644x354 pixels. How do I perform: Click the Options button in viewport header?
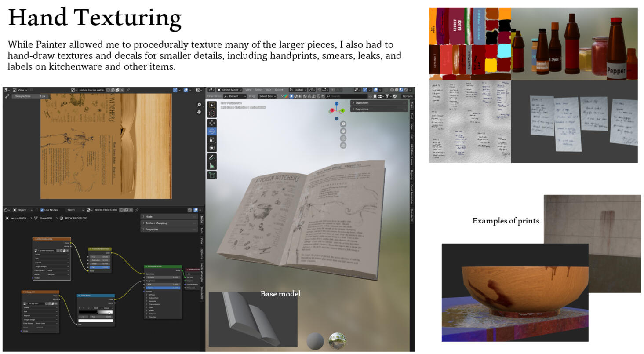tap(407, 96)
